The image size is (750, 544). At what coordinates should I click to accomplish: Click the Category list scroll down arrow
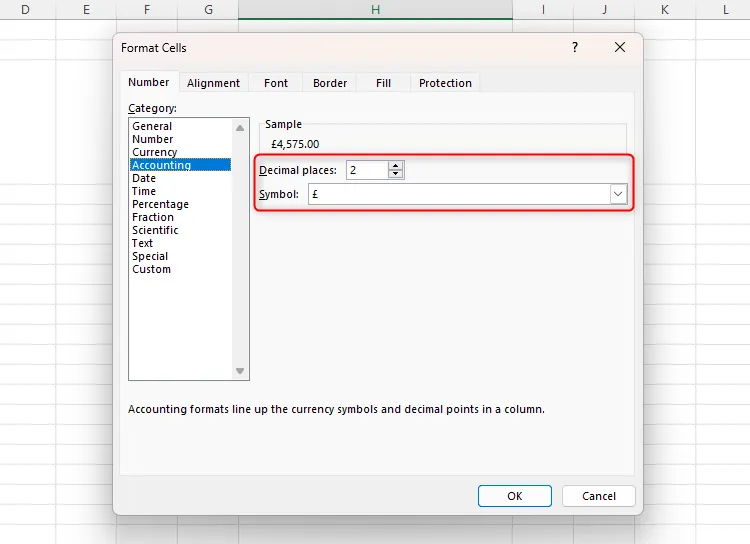pos(240,371)
